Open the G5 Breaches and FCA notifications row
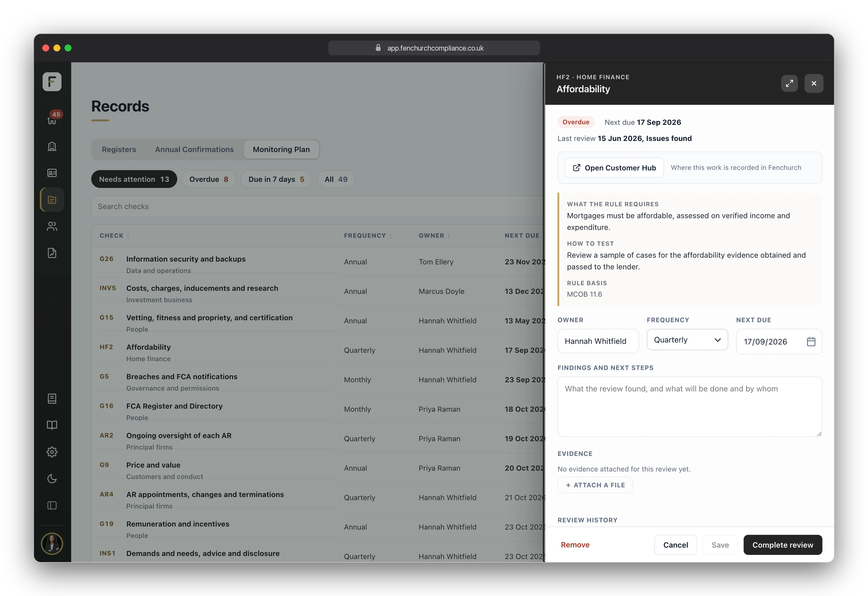Viewport: 868px width, 596px height. pyautogui.click(x=318, y=380)
